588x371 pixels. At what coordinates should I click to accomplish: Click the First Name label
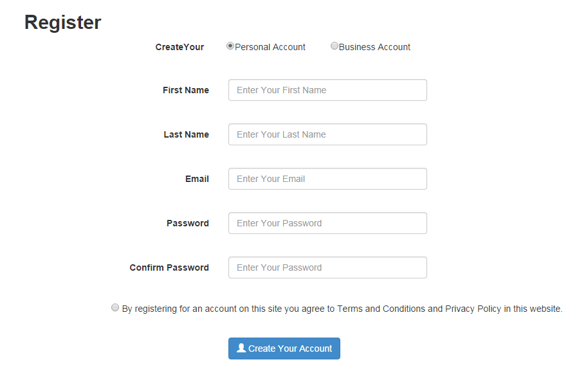186,90
